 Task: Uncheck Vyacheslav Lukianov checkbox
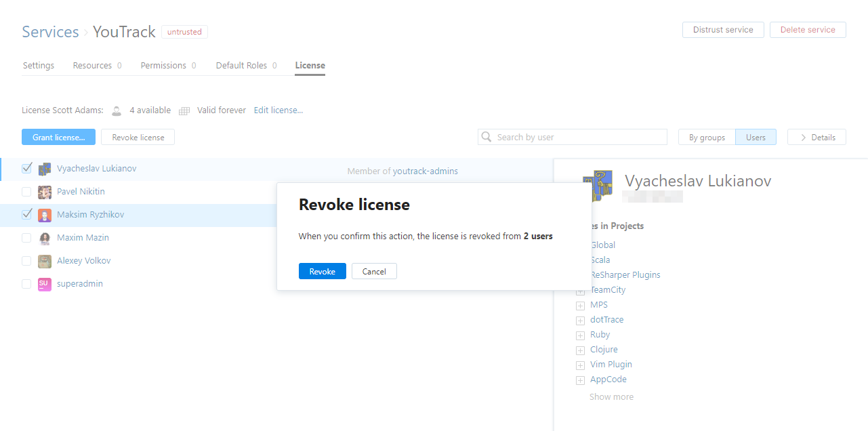pyautogui.click(x=26, y=168)
